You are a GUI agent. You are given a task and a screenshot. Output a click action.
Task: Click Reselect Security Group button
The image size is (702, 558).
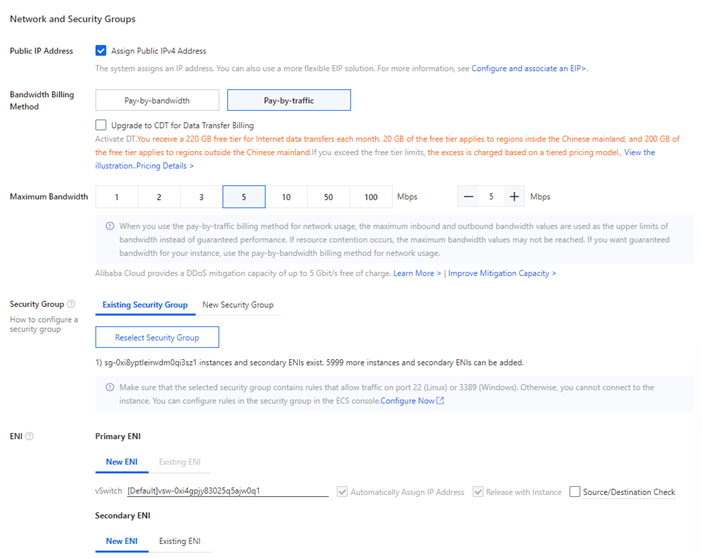157,337
